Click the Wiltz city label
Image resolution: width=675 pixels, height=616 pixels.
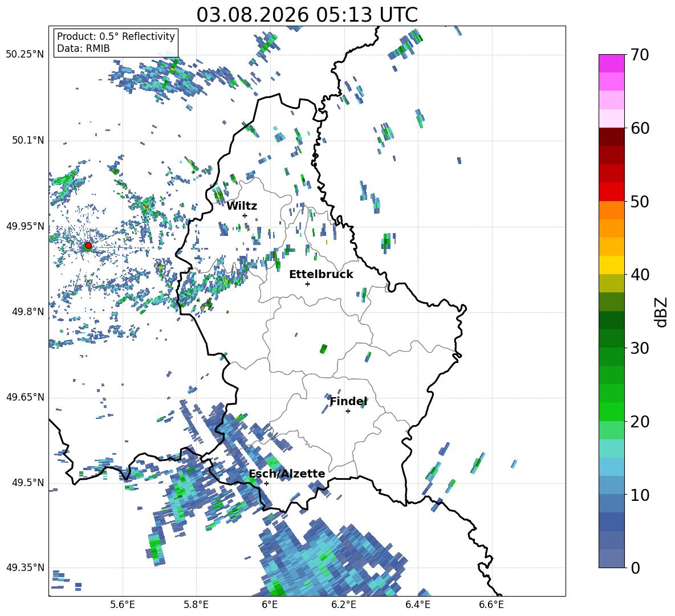[x=242, y=206]
